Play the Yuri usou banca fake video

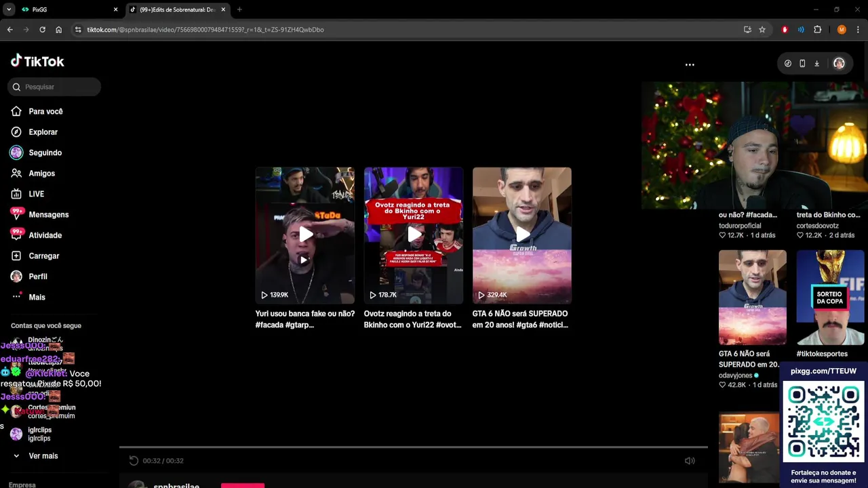click(304, 235)
